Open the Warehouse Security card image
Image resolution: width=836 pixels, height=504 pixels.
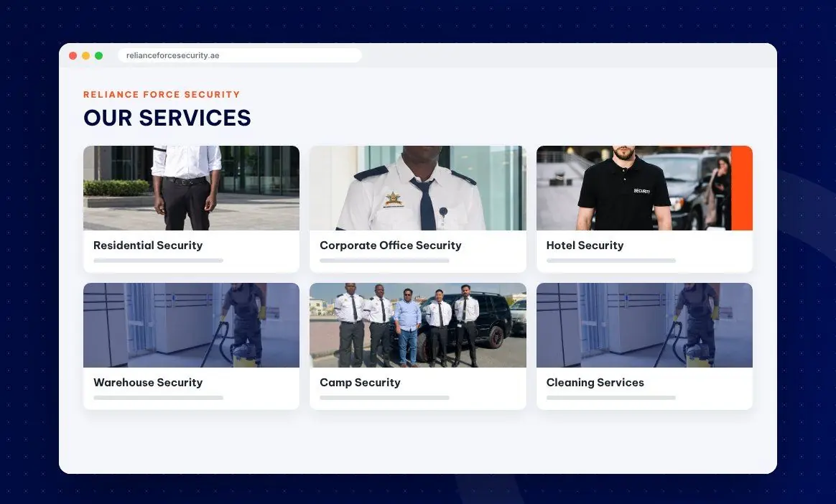pyautogui.click(x=192, y=325)
